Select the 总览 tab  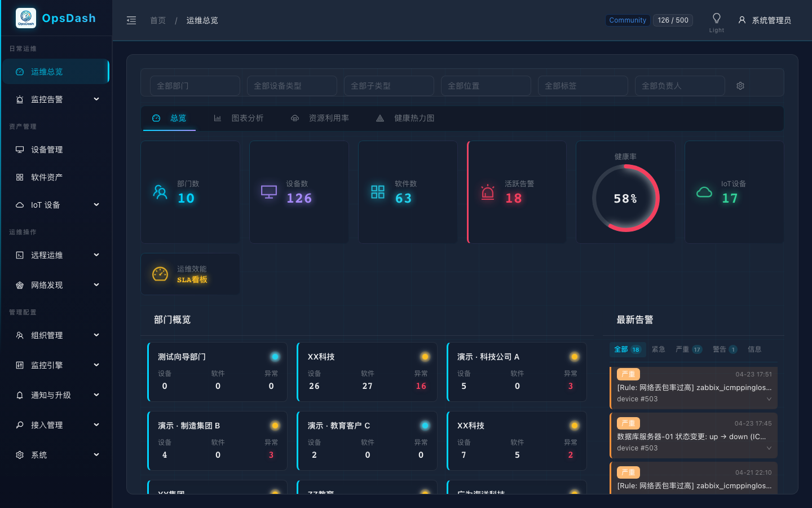pyautogui.click(x=169, y=118)
